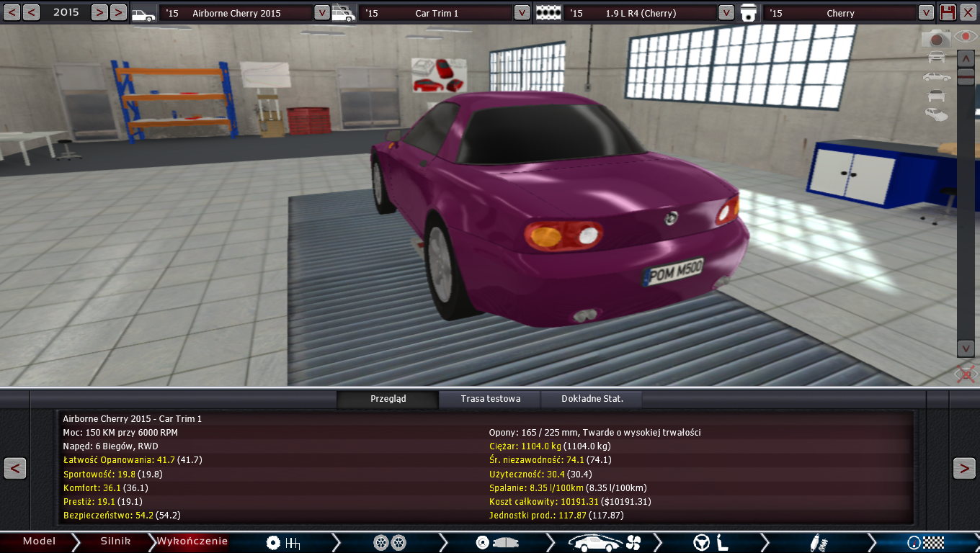Image resolution: width=980 pixels, height=553 pixels.
Task: Click the vertical camera slider handle
Action: 966,78
